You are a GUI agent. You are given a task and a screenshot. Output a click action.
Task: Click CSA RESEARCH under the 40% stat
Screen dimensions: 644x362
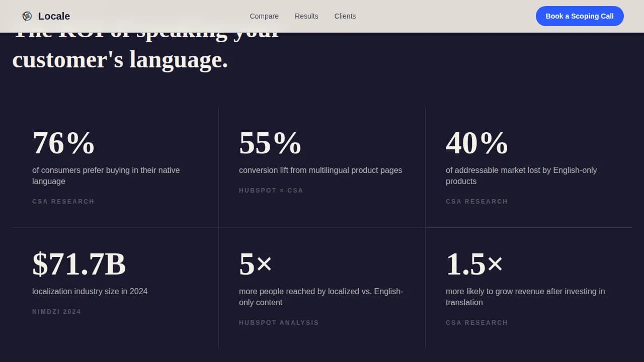coord(476,201)
